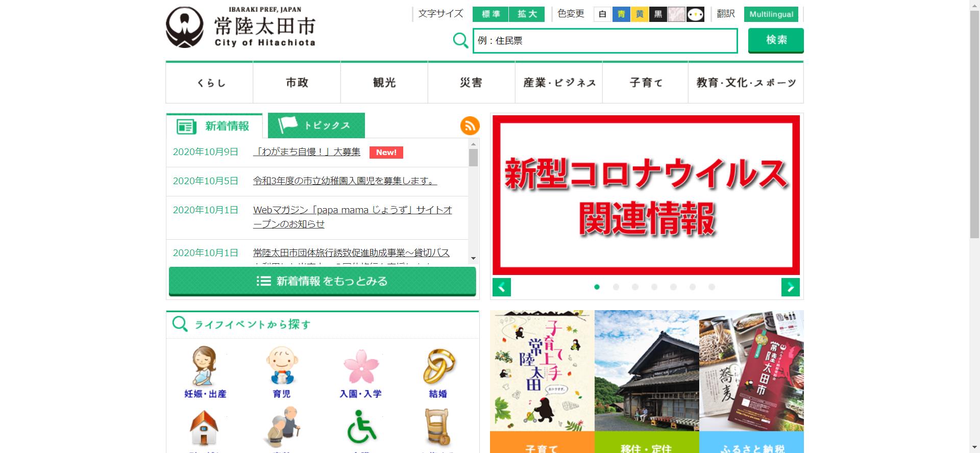Image resolution: width=980 pixels, height=453 pixels.
Task: Select the third carousel dot indicator
Action: click(x=635, y=287)
